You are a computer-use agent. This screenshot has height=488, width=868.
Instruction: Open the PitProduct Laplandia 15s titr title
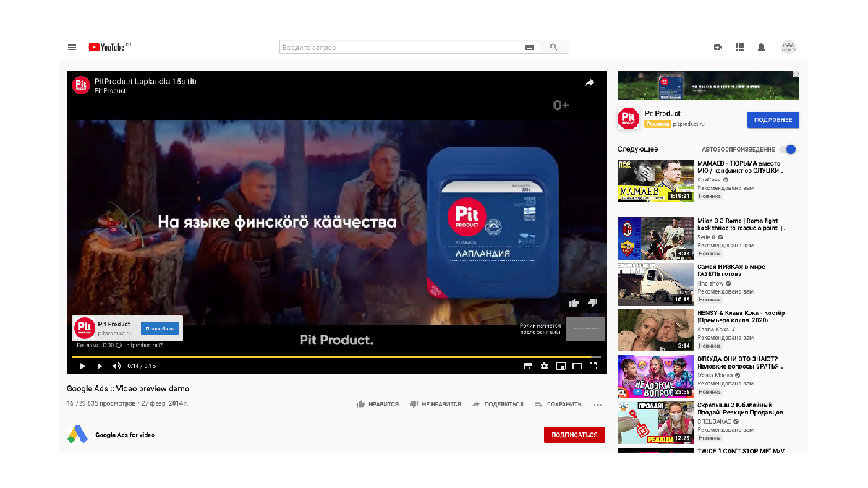pyautogui.click(x=146, y=81)
